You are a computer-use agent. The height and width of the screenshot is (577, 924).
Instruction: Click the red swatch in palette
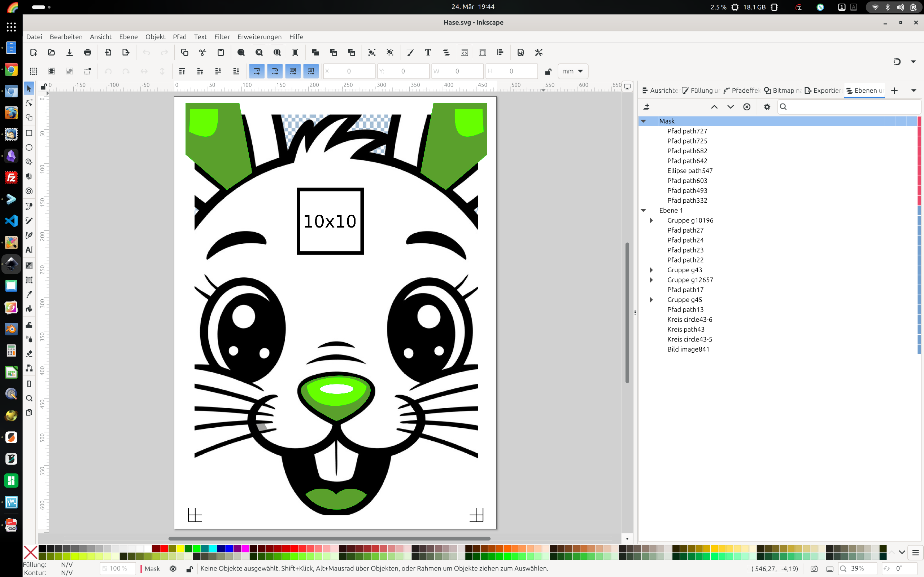click(x=164, y=549)
